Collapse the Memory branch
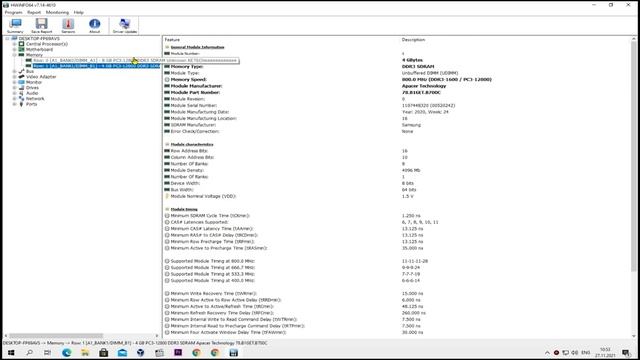 (x=15, y=55)
